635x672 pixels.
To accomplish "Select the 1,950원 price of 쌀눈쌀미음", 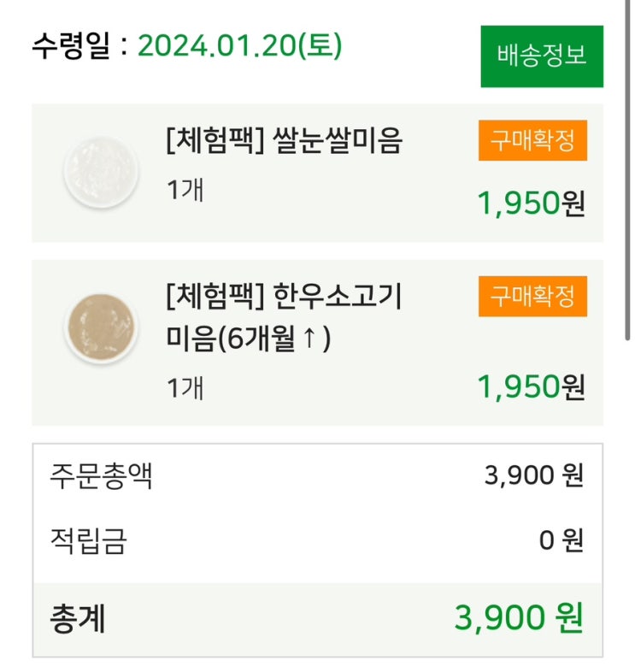I will (x=531, y=203).
